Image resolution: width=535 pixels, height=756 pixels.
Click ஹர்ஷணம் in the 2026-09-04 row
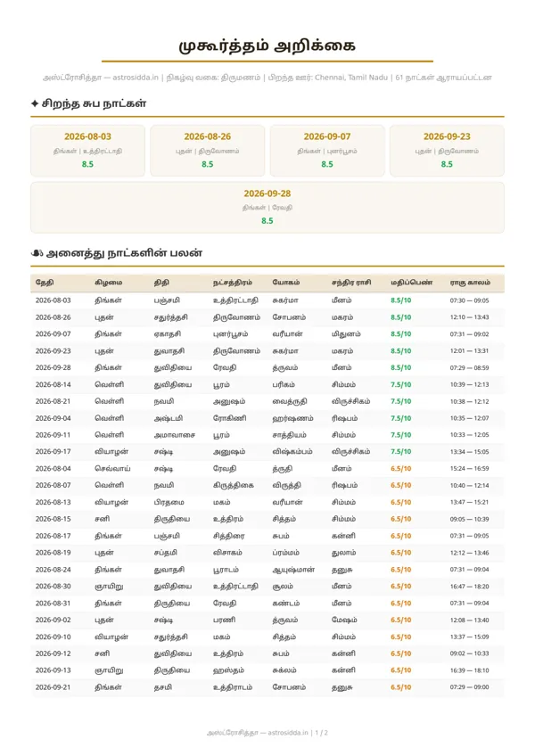point(292,418)
